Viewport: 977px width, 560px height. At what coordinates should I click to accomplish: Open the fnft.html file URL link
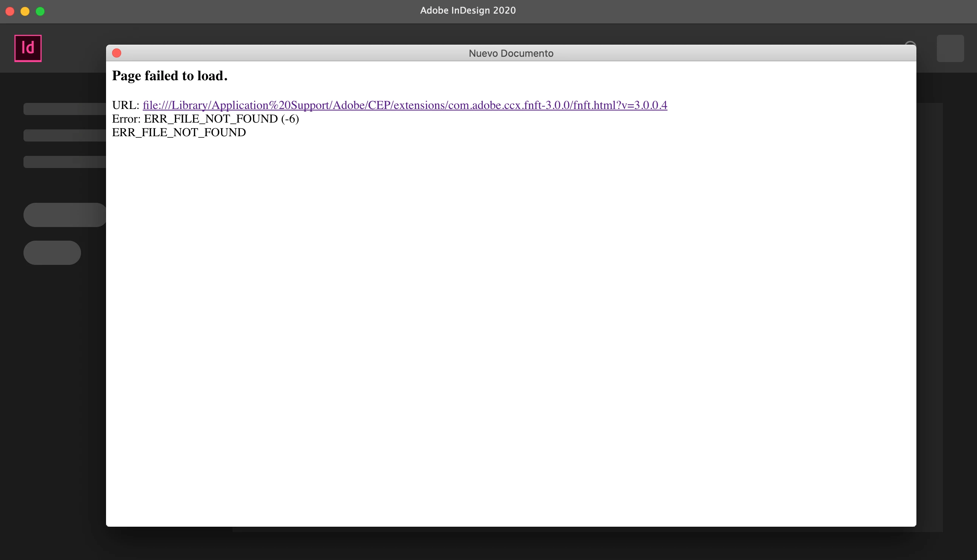(405, 105)
